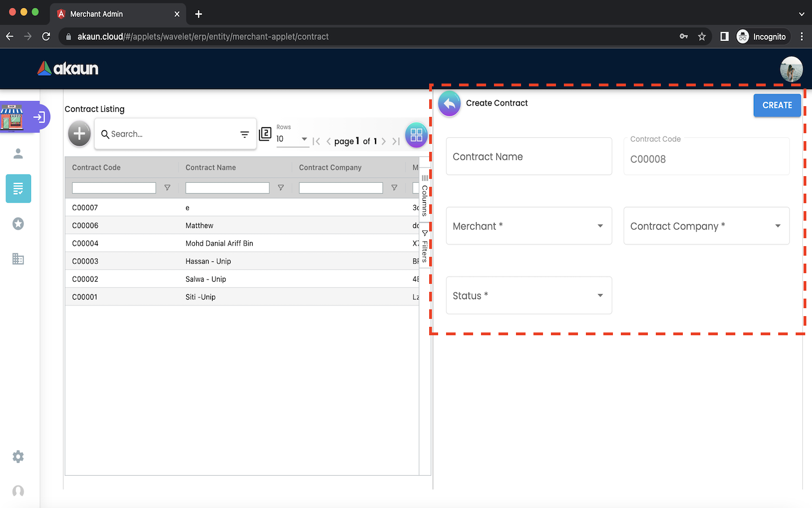Open the grid view toggle icon
The image size is (812, 508).
tap(416, 135)
